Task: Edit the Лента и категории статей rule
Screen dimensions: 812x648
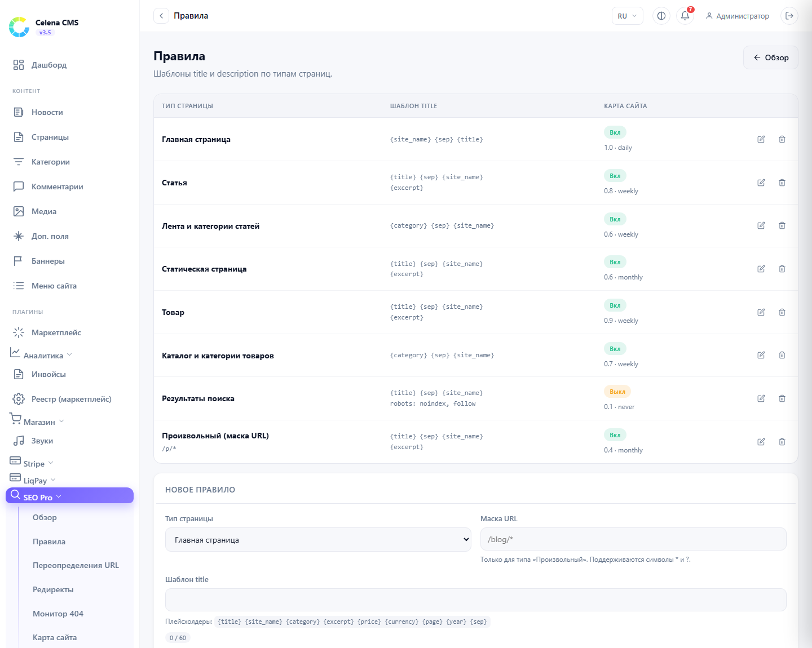Action: coord(761,225)
